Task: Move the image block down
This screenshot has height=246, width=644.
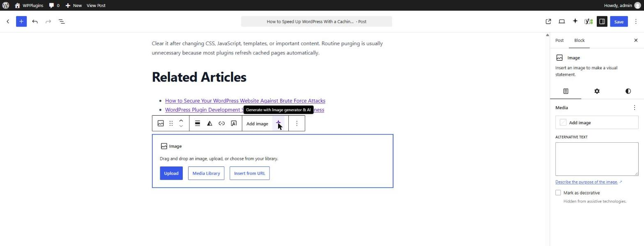Action: 181,126
